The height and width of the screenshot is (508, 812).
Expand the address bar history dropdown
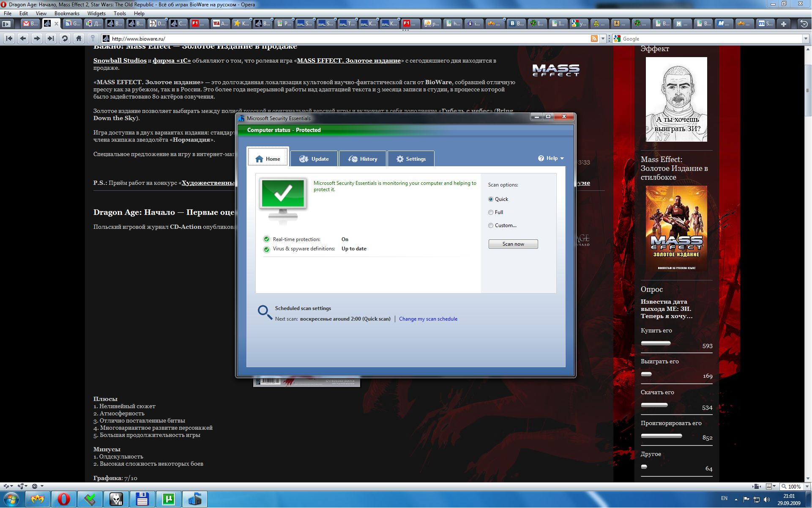tap(603, 38)
